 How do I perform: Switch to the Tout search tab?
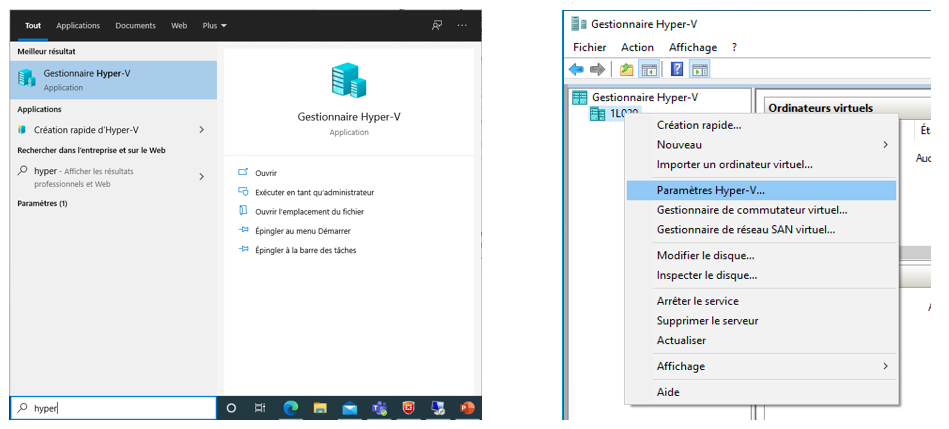click(33, 25)
